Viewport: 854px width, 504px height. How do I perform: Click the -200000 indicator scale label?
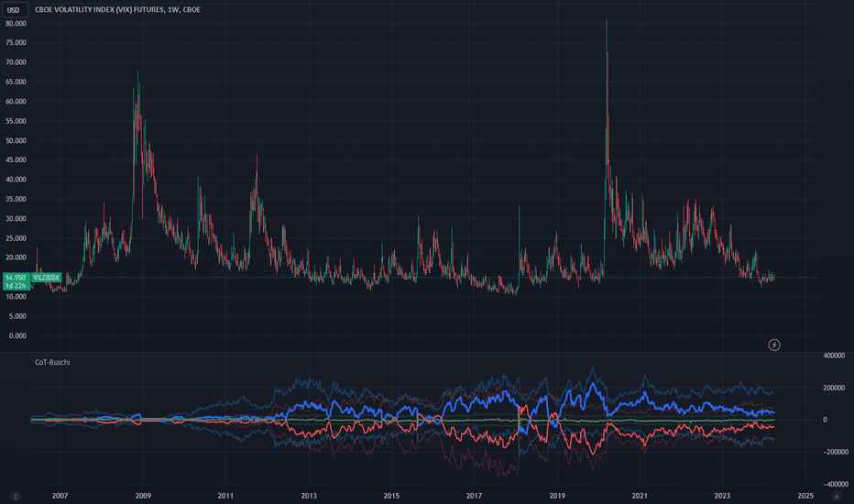pyautogui.click(x=835, y=452)
